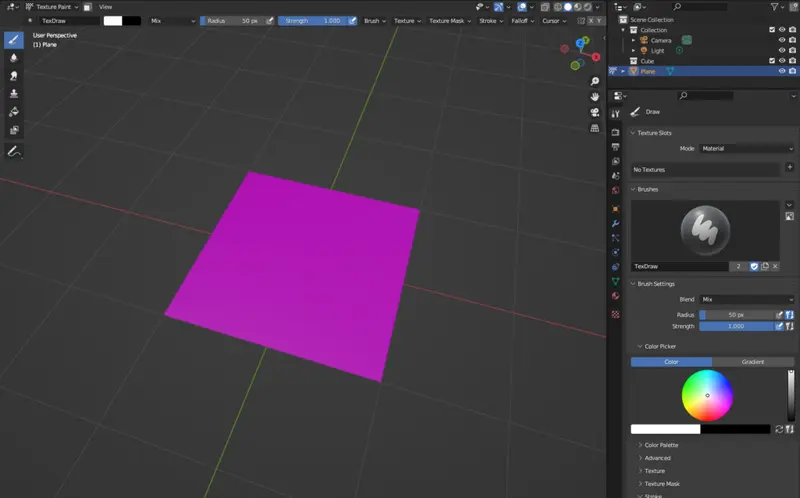
Task: Select the Annotate tool
Action: tap(14, 152)
